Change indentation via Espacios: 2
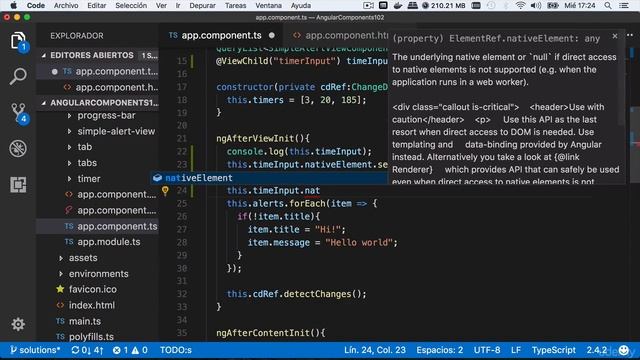This screenshot has width=640, height=360. click(x=440, y=350)
